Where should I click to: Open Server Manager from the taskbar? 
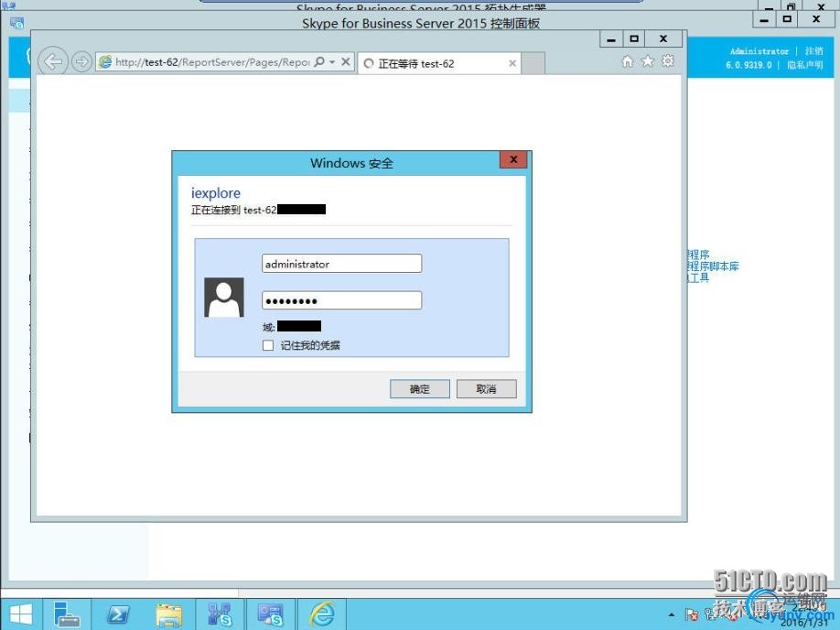pyautogui.click(x=68, y=614)
